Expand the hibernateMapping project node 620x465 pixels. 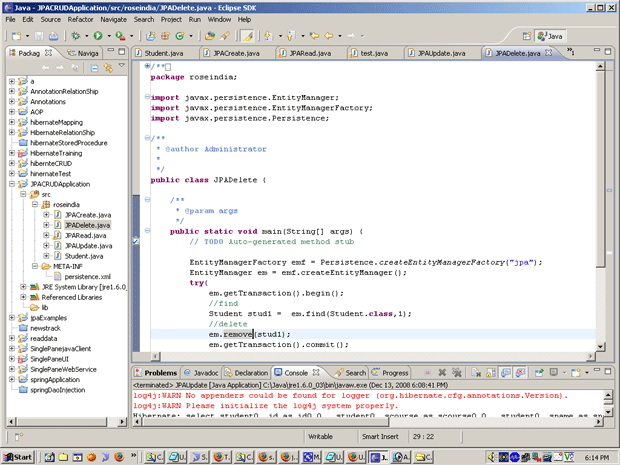point(12,121)
